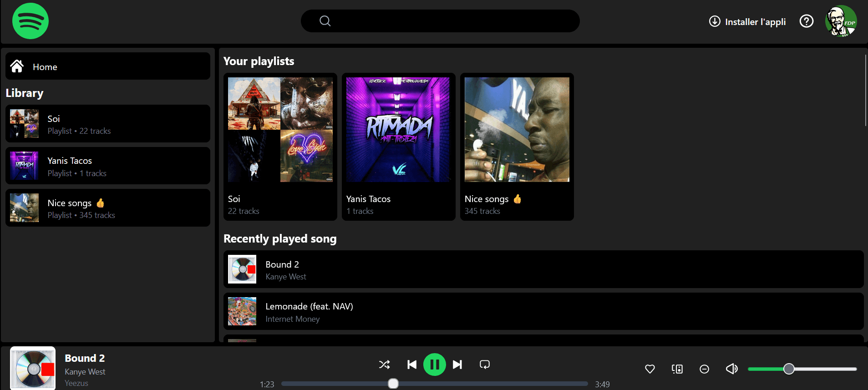Open the Yanis Tacos playlist card cover
Screen dimensions: 868x390
pyautogui.click(x=399, y=130)
